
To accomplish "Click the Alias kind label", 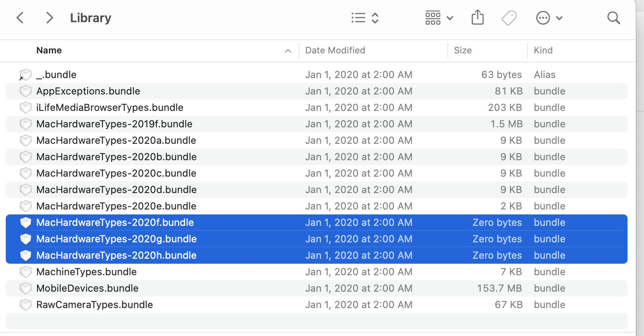I will pos(544,75).
